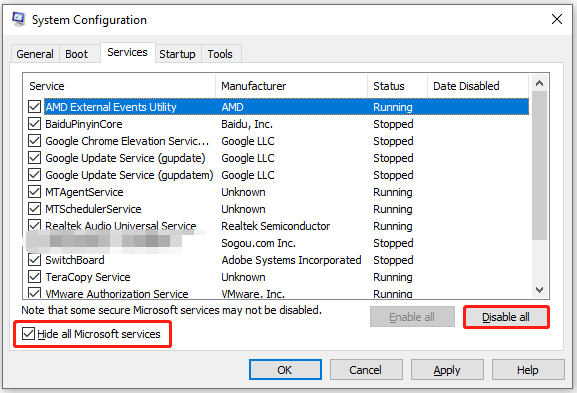Click Adobe Systems Incorporated manufacturer cell
This screenshot has height=393, width=577.
pos(291,260)
